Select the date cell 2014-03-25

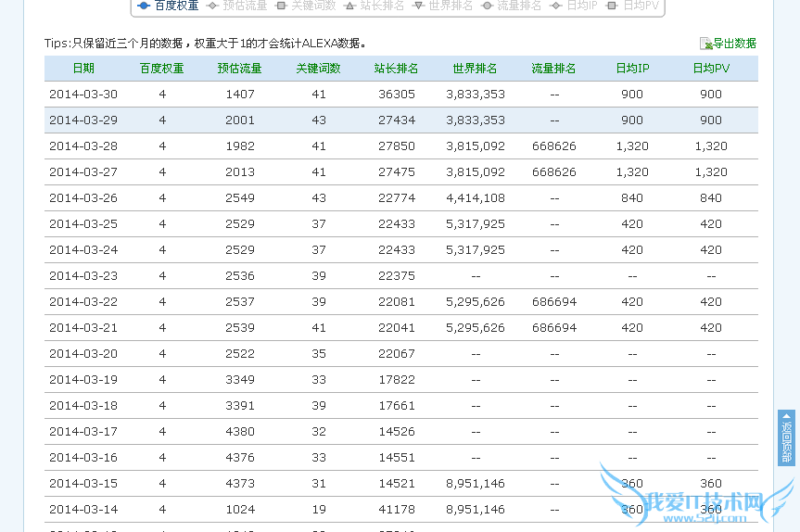point(83,224)
